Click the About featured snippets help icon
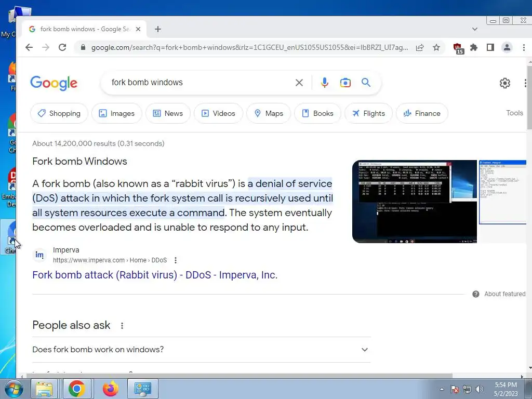The height and width of the screenshot is (399, 532). pos(476,294)
